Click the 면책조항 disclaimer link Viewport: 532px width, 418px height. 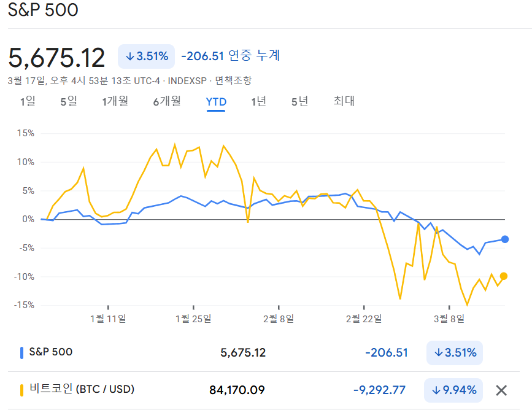click(233, 81)
